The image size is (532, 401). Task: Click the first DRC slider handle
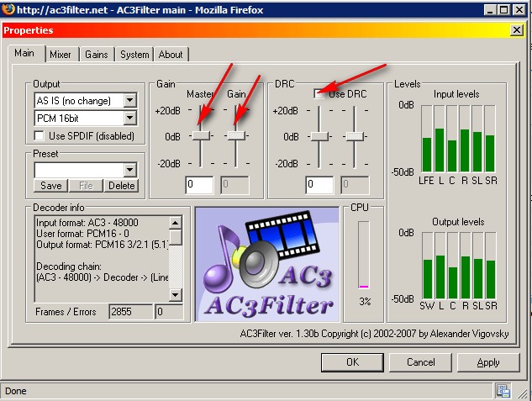click(319, 136)
